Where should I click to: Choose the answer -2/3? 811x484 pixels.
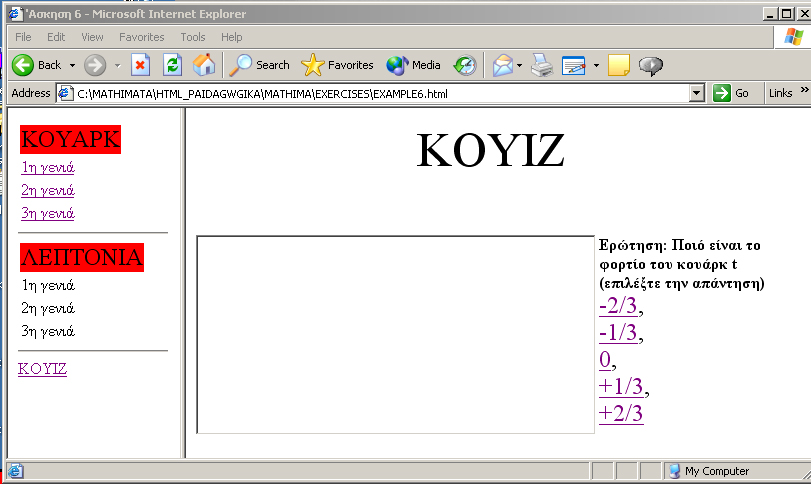point(618,306)
